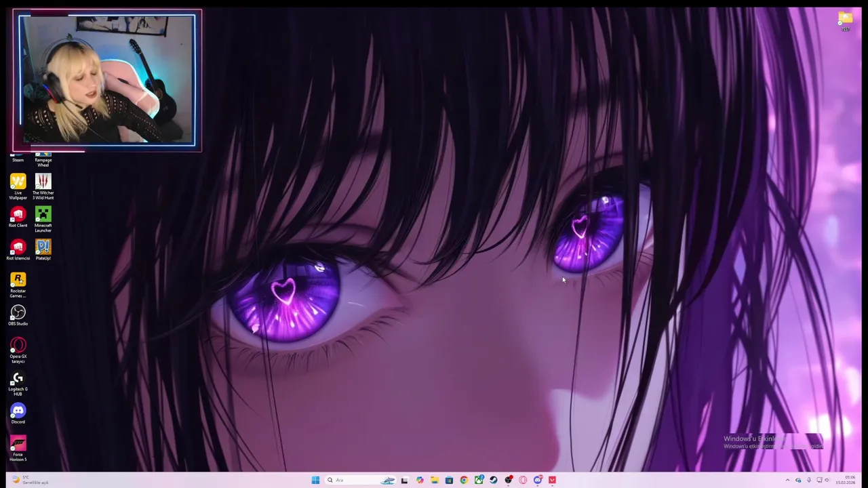Select the Opera GX tarayıcı shortcut

(x=18, y=351)
